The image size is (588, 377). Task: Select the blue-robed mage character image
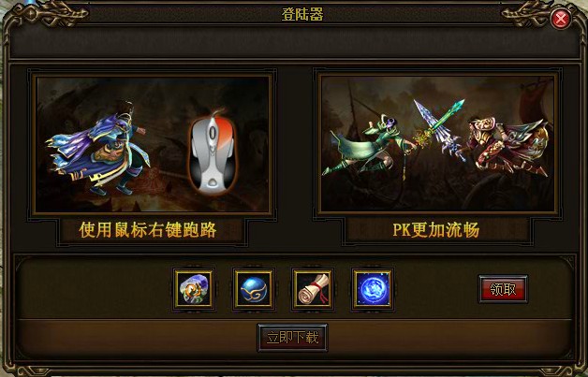tap(98, 148)
